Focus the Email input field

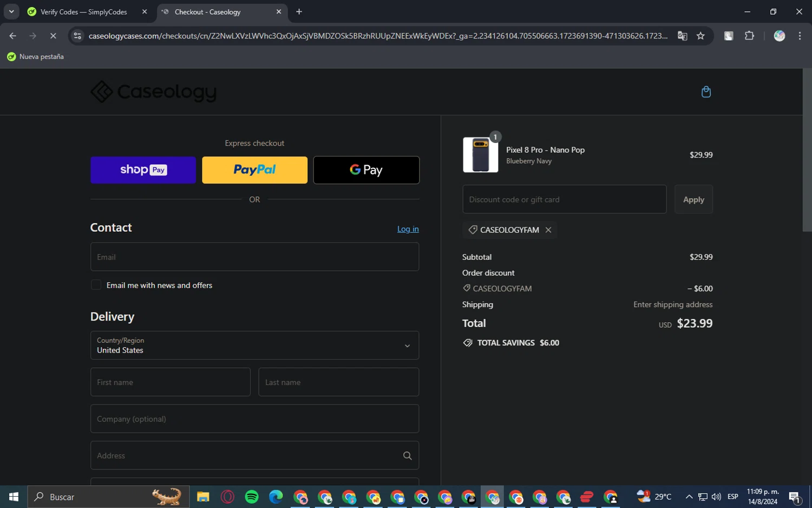(x=254, y=257)
